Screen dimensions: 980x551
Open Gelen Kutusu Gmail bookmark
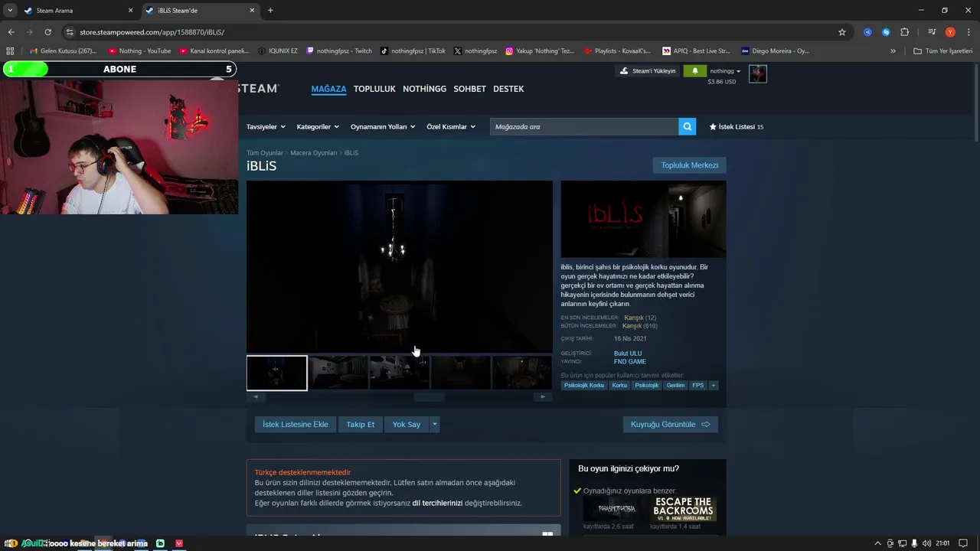coord(64,51)
